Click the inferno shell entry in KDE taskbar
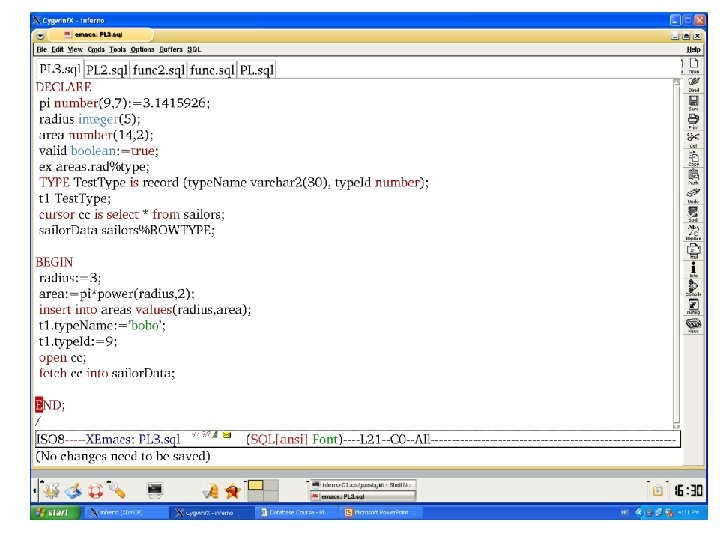This screenshot has width=720, height=540. click(363, 485)
